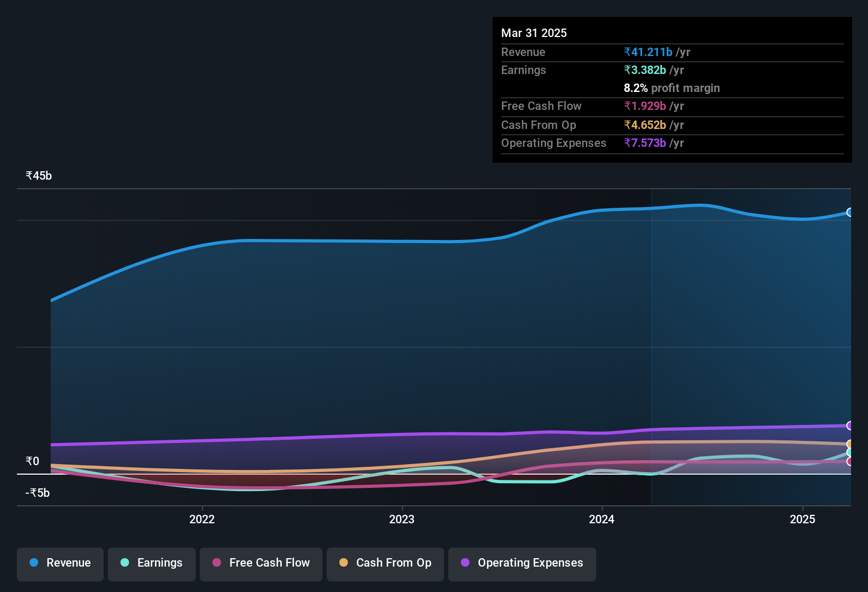Image resolution: width=868 pixels, height=592 pixels.
Task: Click the teal Earnings endpoint marker
Action: point(850,452)
